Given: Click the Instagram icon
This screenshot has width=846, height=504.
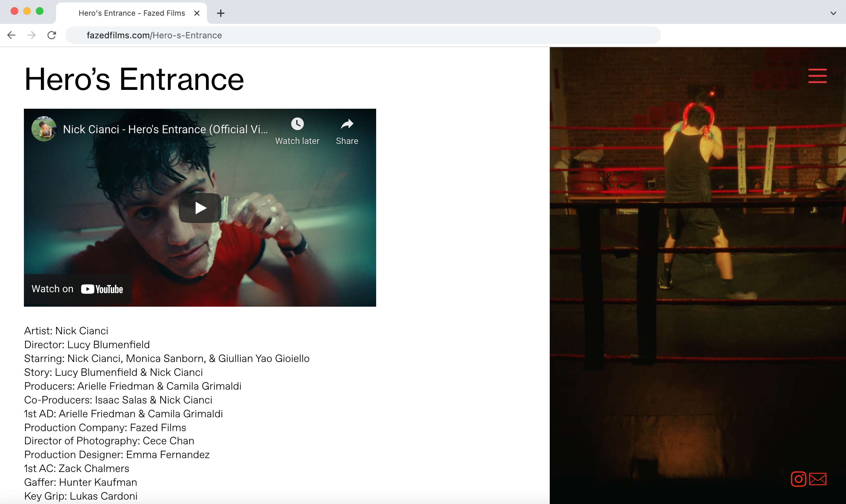Looking at the screenshot, I should tap(798, 479).
